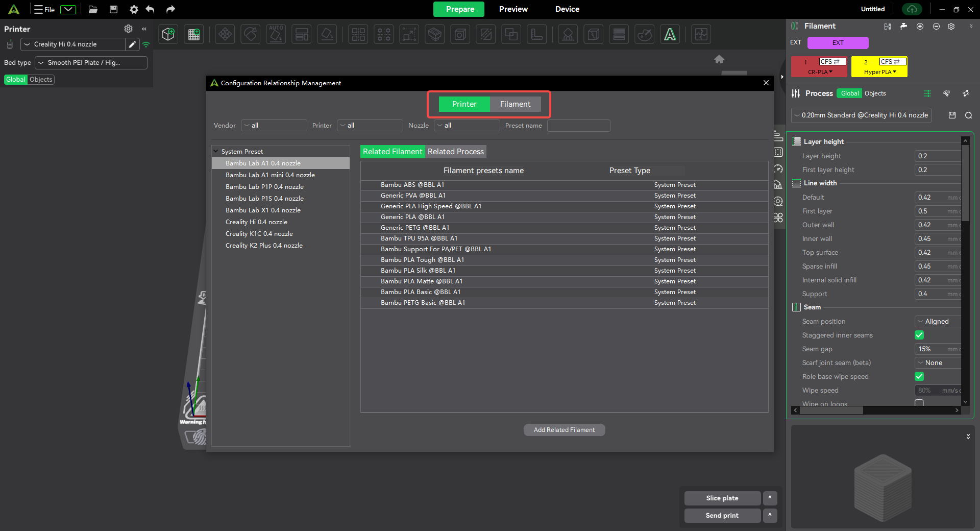This screenshot has height=531, width=980.
Task: Edit printer preset with pencil icon
Action: click(x=132, y=44)
